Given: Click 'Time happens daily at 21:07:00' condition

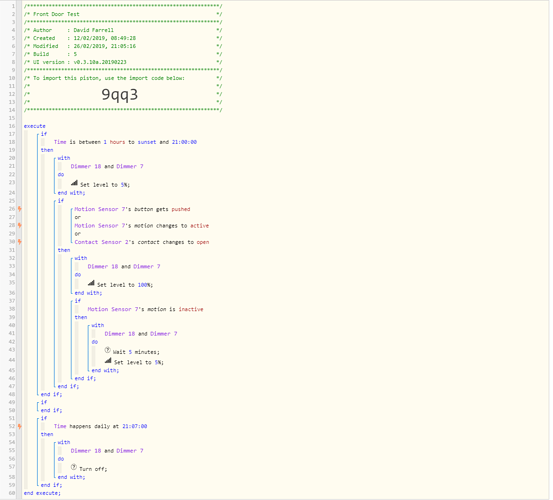Looking at the screenshot, I should point(101,426).
